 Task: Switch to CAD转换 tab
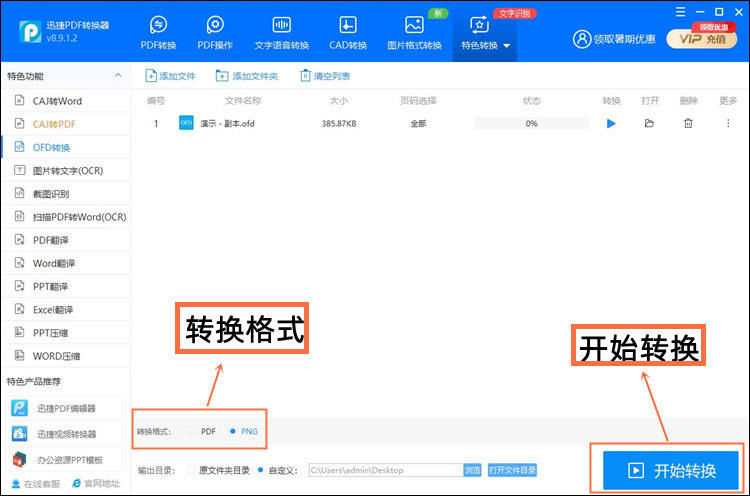pyautogui.click(x=348, y=33)
